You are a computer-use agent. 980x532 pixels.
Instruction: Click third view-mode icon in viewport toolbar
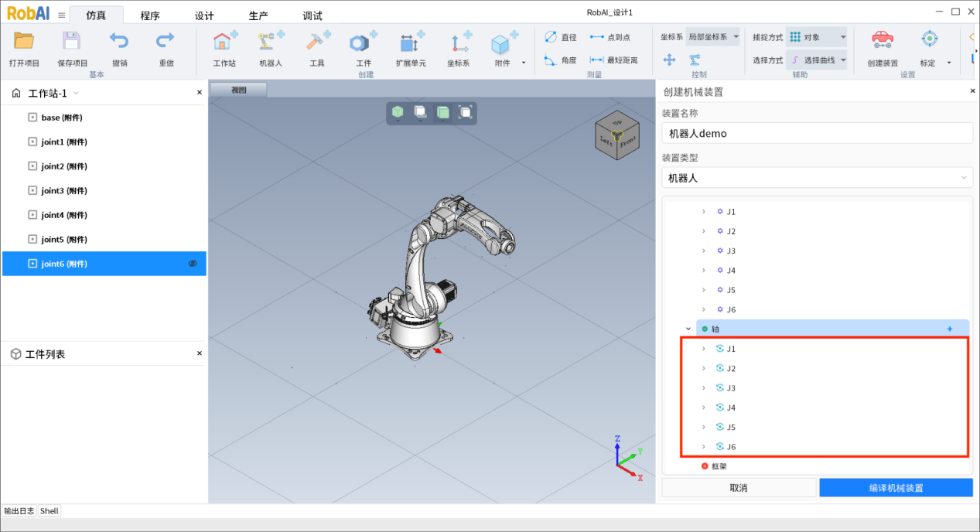tap(443, 112)
